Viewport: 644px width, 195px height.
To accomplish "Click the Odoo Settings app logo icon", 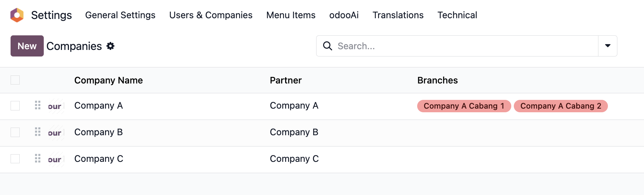I will (17, 15).
